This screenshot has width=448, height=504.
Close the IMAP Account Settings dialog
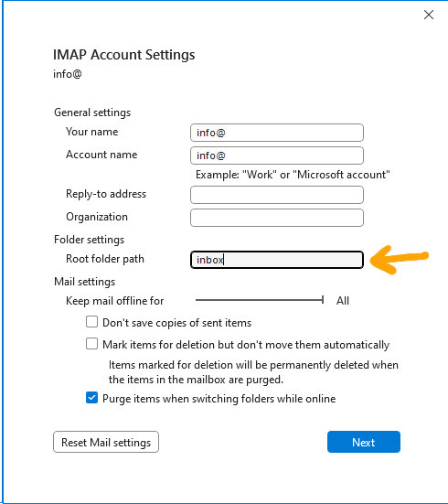point(429,15)
